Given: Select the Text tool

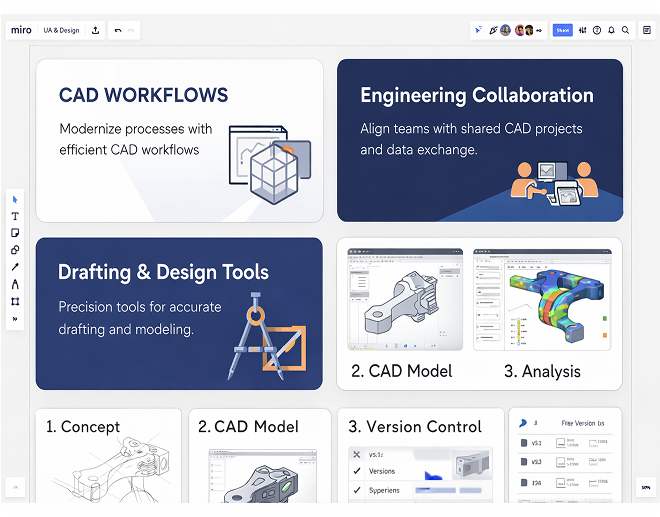Looking at the screenshot, I should click(x=15, y=216).
